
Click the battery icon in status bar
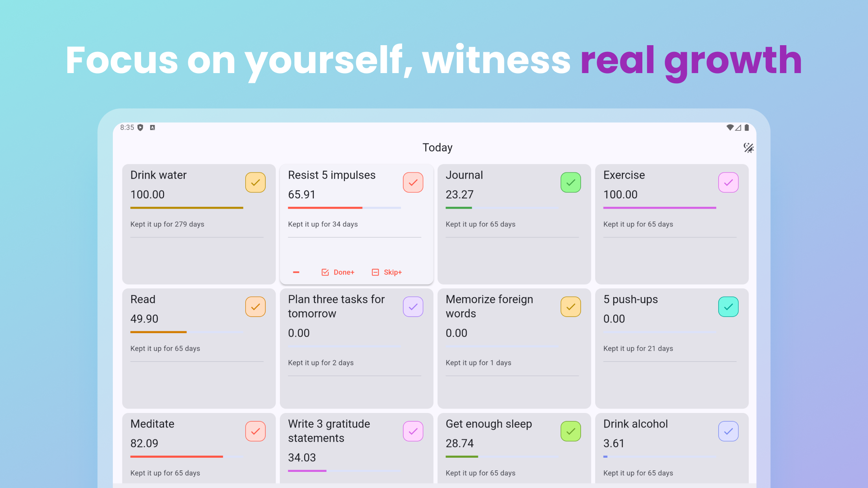tap(747, 127)
